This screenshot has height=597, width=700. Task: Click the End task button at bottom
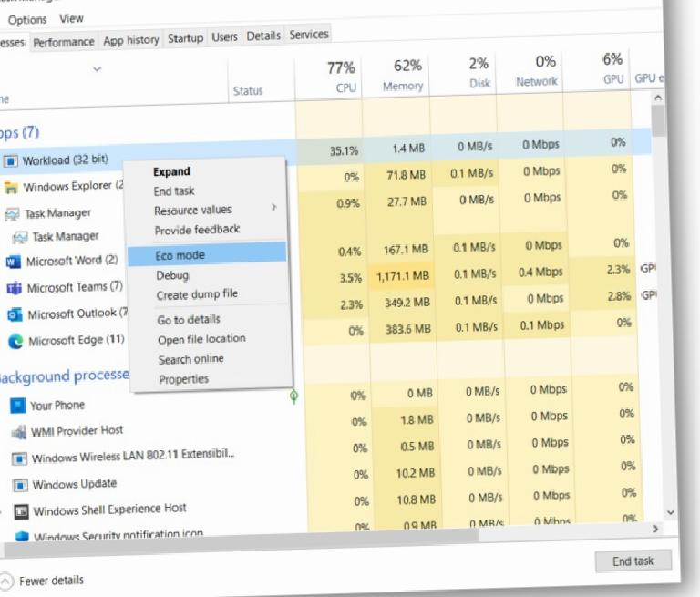(x=633, y=561)
